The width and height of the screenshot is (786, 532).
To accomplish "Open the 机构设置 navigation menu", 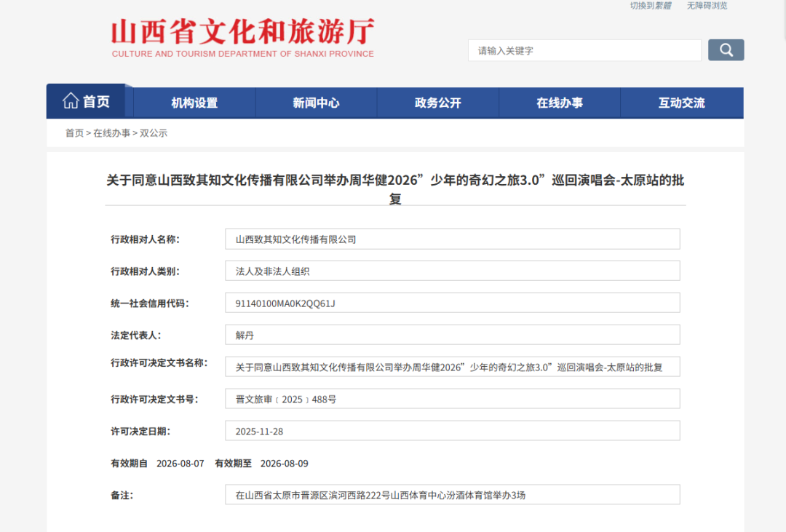I will point(194,103).
